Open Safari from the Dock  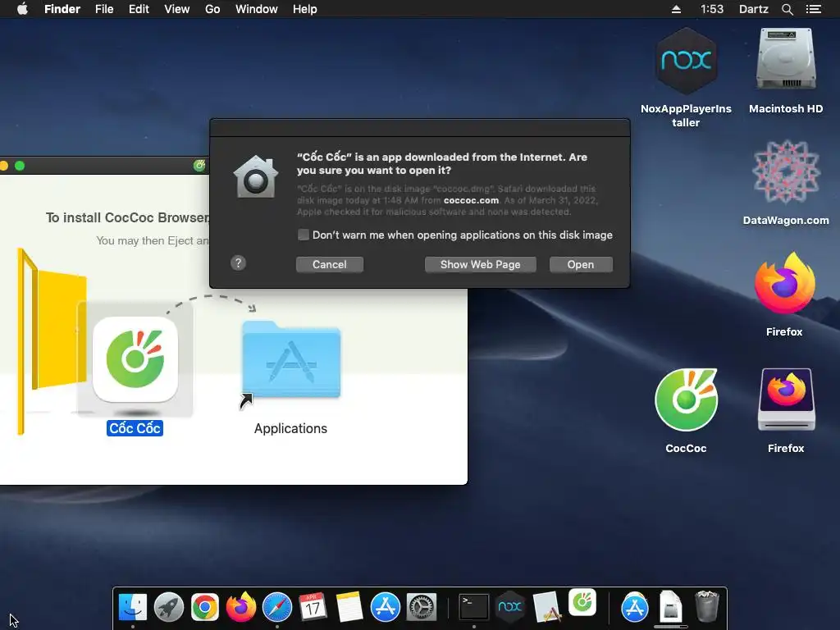click(x=277, y=608)
